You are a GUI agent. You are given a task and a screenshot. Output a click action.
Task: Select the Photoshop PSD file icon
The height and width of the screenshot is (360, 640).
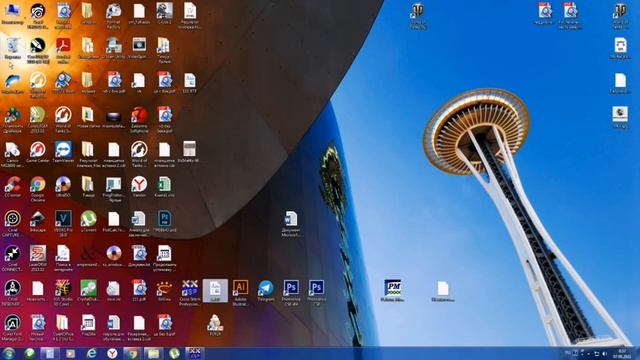coord(164,222)
